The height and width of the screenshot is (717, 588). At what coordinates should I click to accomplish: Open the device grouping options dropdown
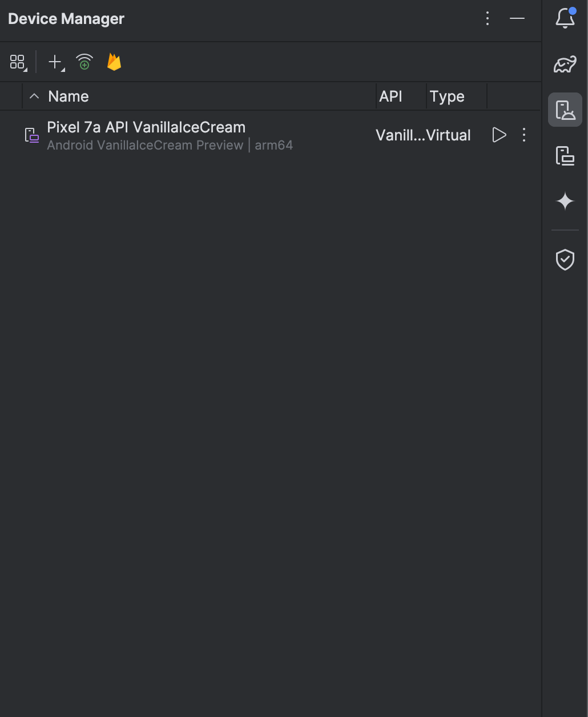coord(18,62)
